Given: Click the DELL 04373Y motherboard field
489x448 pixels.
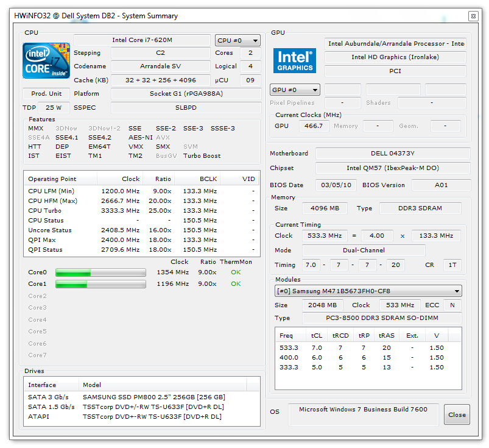Looking at the screenshot, I should [x=392, y=154].
